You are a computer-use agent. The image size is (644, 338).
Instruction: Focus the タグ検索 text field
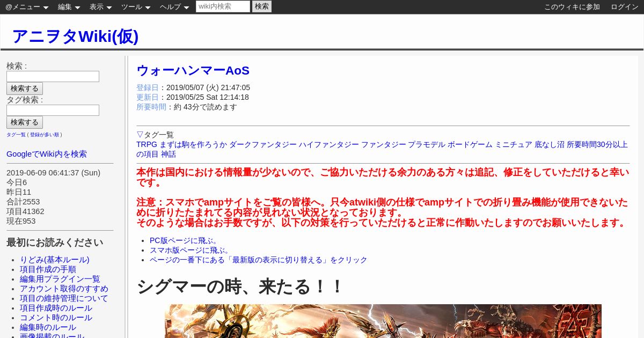[53, 111]
